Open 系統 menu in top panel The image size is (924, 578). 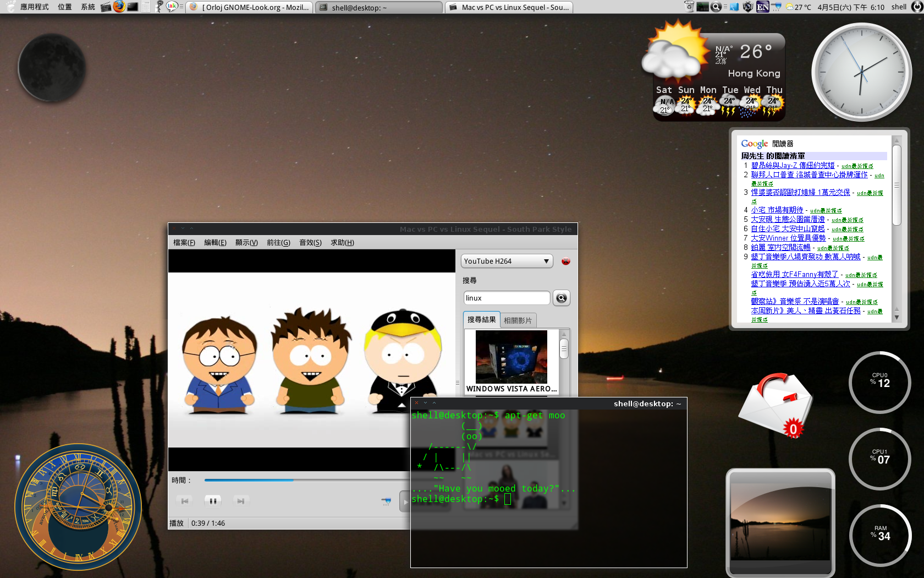(x=88, y=7)
